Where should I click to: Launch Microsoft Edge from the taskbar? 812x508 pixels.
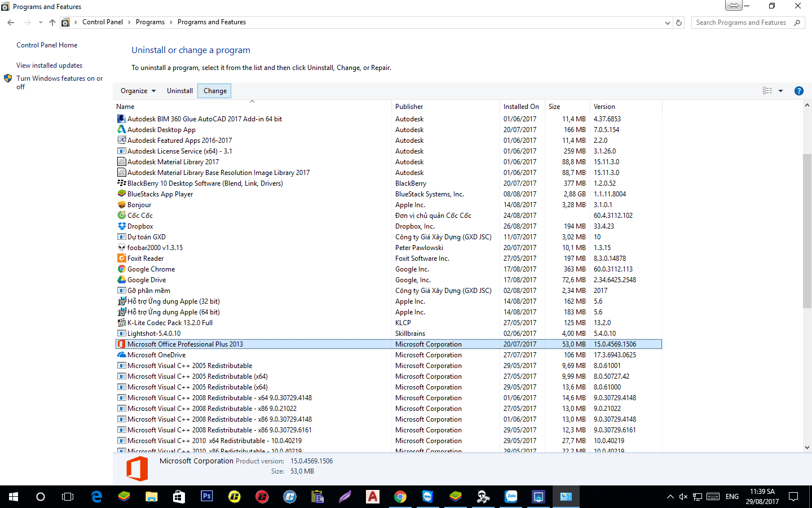pos(96,496)
